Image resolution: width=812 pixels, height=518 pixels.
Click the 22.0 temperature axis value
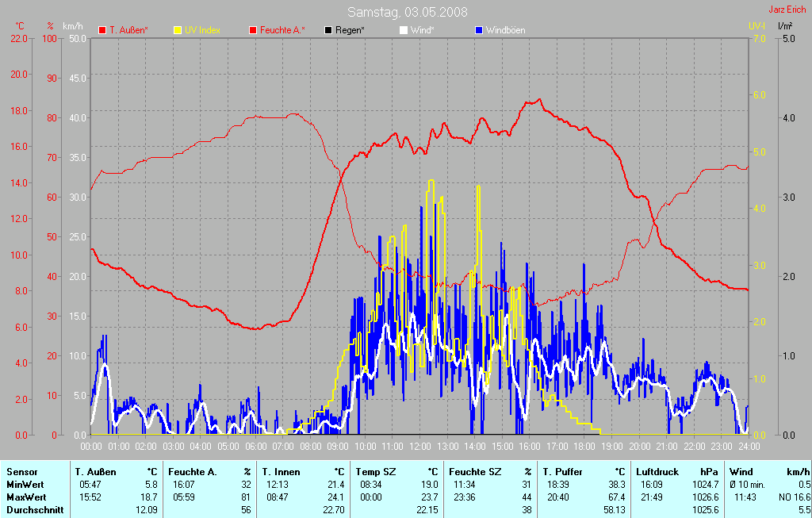[x=19, y=38]
